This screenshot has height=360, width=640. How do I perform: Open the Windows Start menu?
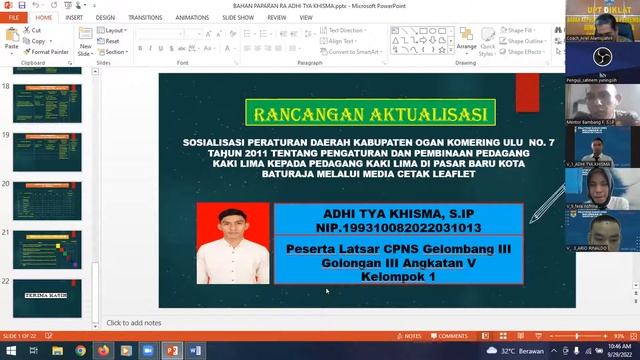11,351
